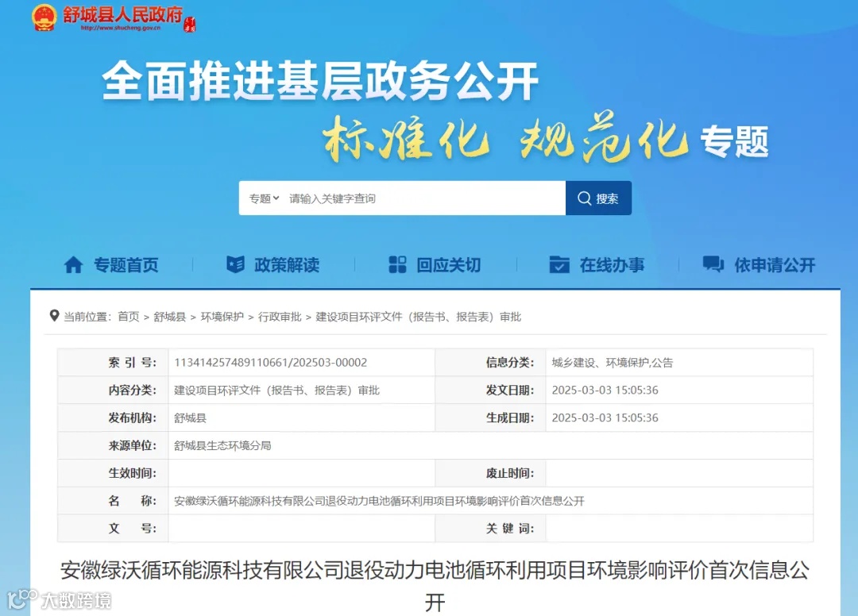Click the 关键词 label cell
This screenshot has height=616, width=858.
click(490, 529)
